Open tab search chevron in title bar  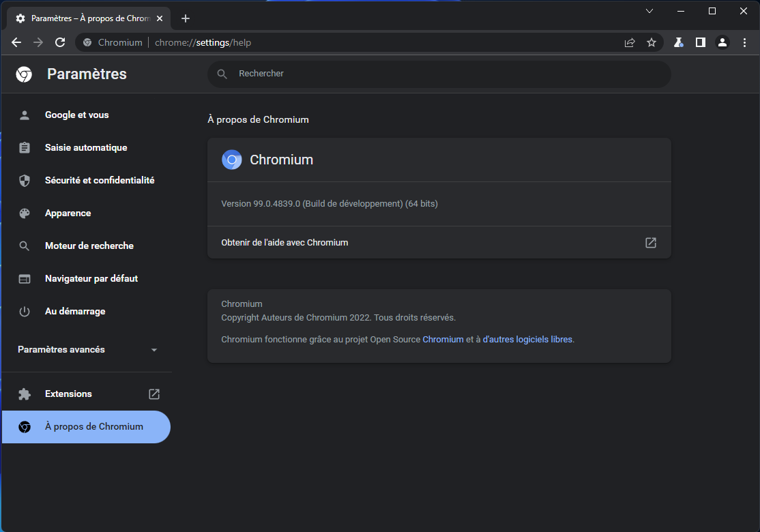(649, 11)
